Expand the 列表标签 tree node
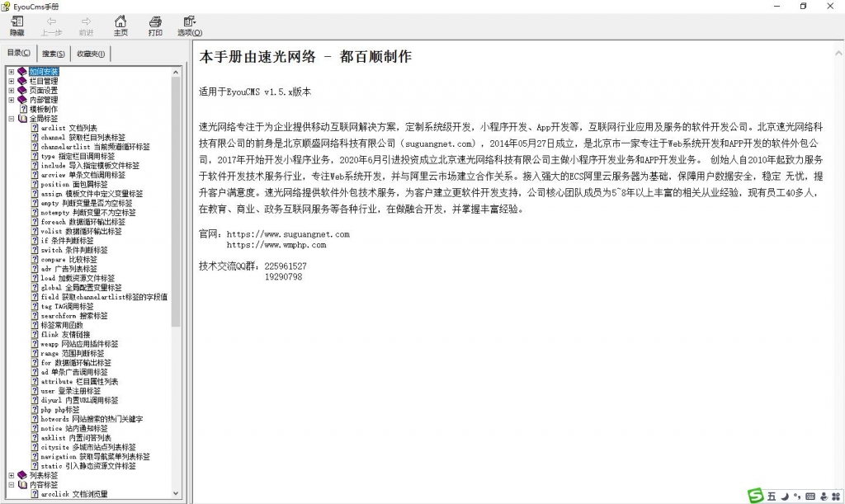 point(12,475)
